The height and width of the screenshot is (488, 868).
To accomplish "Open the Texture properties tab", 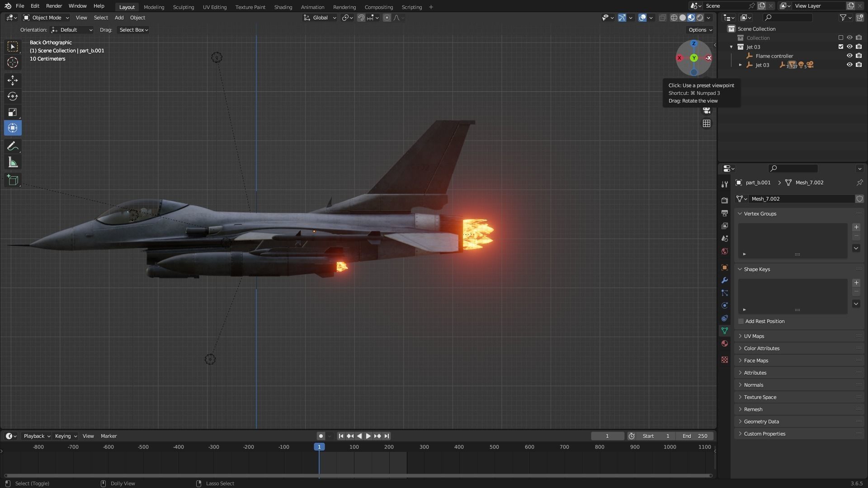I will pyautogui.click(x=725, y=360).
